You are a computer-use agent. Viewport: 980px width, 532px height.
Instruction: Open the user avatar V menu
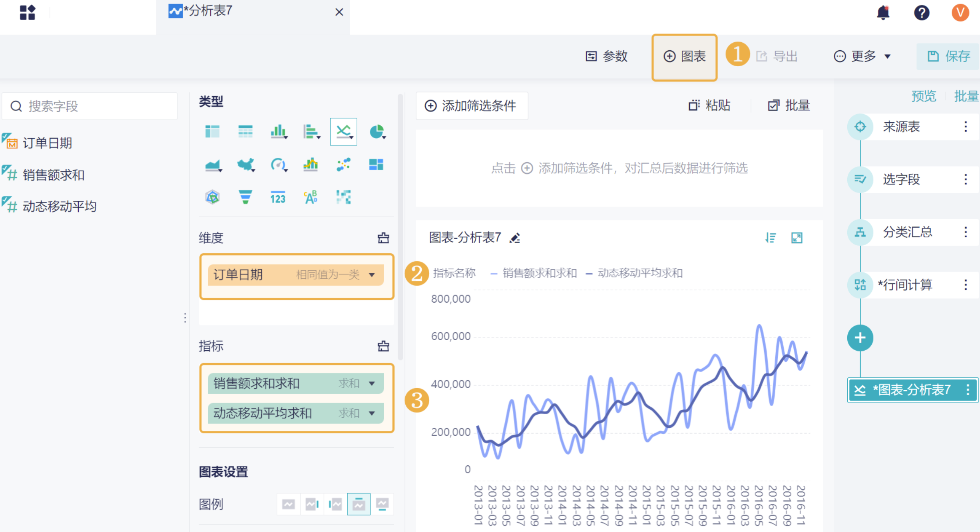[960, 12]
